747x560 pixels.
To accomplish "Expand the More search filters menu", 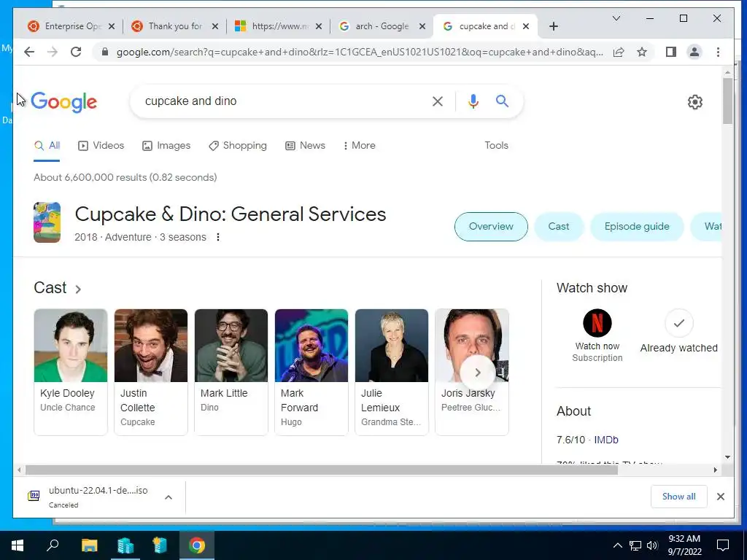I will 359,146.
